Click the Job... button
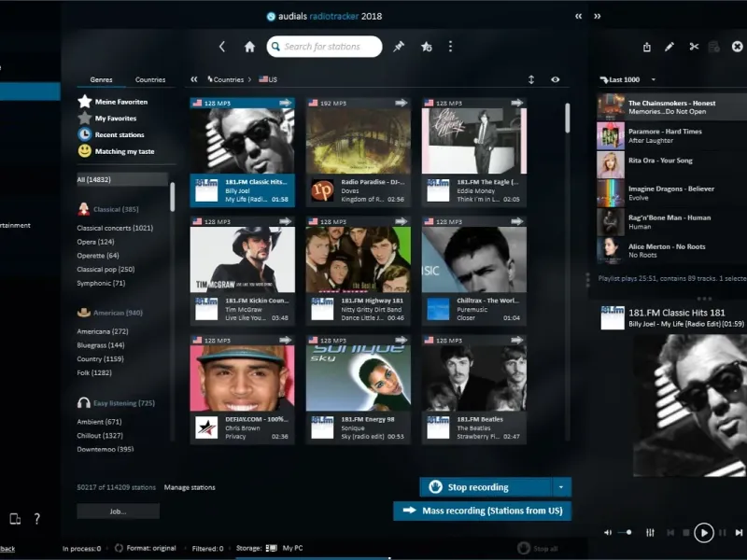This screenshot has height=560, width=747. [119, 511]
